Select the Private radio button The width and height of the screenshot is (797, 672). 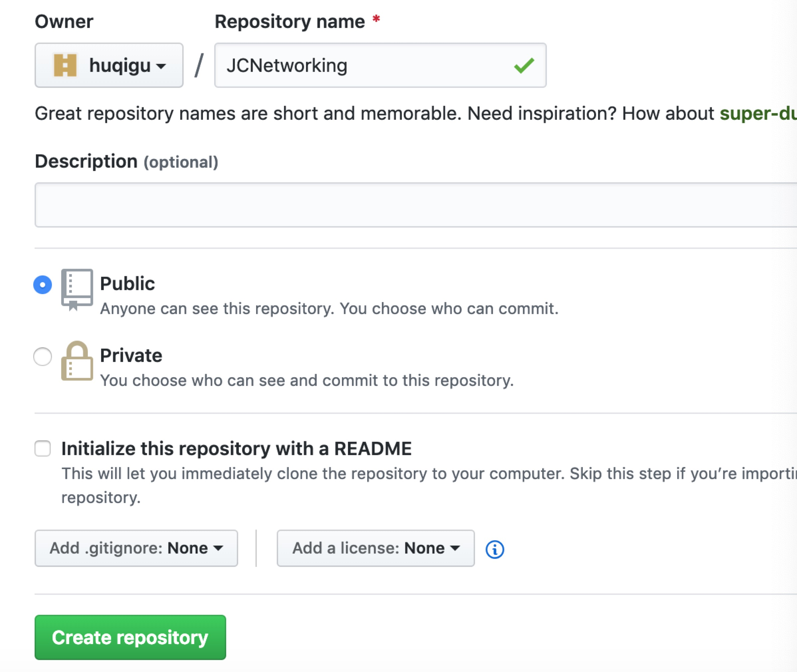43,357
